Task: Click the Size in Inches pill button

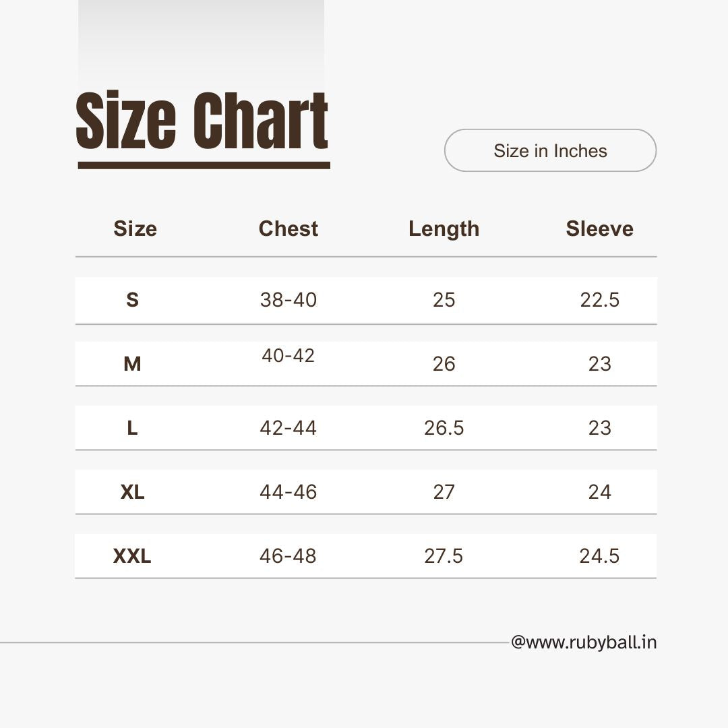Action: pyautogui.click(x=550, y=150)
